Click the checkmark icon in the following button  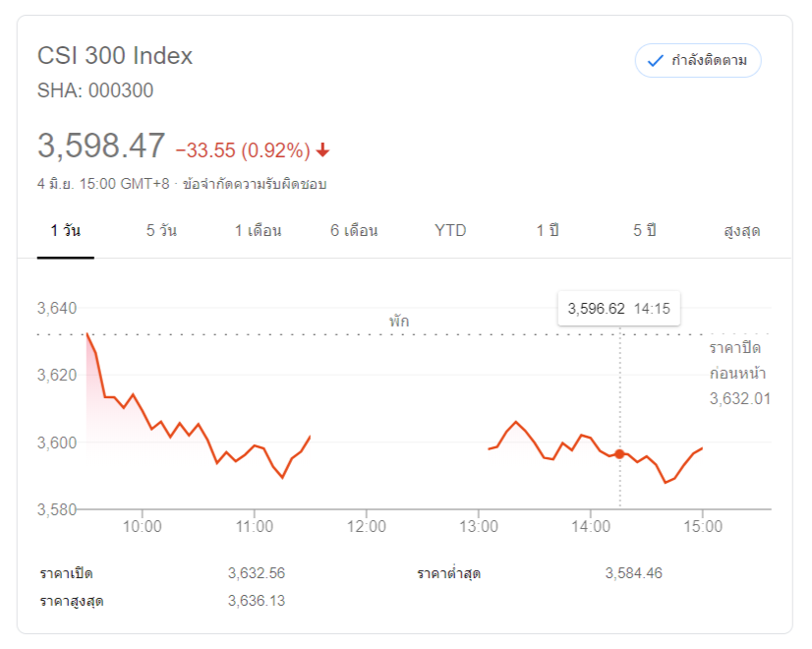tap(655, 61)
